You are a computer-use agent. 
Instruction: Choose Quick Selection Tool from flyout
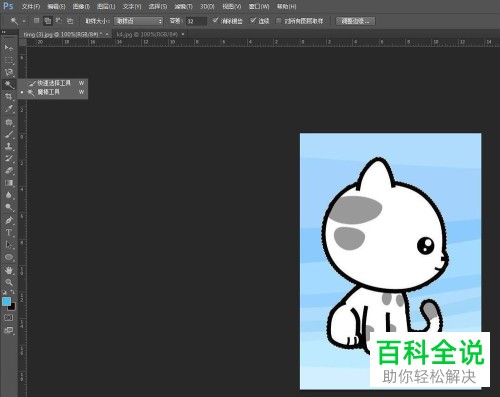click(53, 83)
